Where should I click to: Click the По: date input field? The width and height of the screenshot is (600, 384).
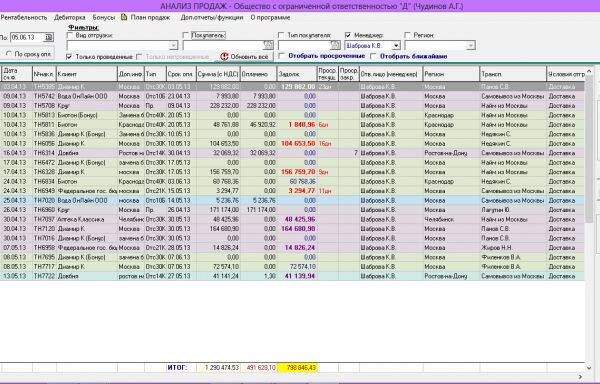(28, 37)
